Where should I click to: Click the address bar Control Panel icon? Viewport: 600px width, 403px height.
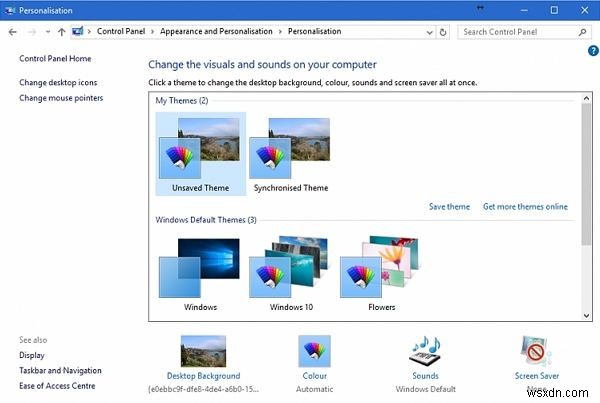[x=78, y=31]
